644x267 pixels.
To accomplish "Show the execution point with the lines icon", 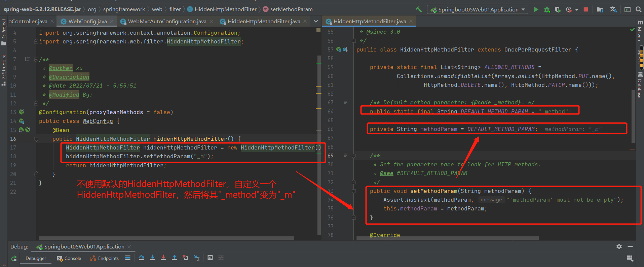I will coord(128,258).
